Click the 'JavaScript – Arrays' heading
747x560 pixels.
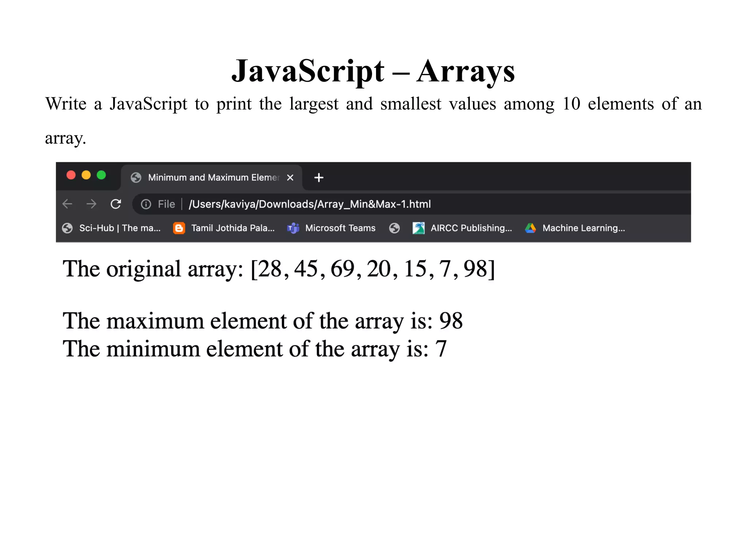[373, 71]
